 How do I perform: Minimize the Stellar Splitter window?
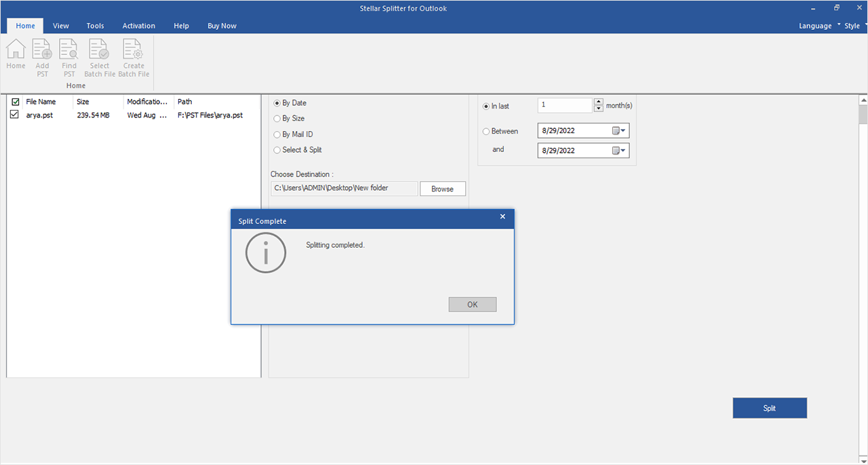(x=814, y=8)
